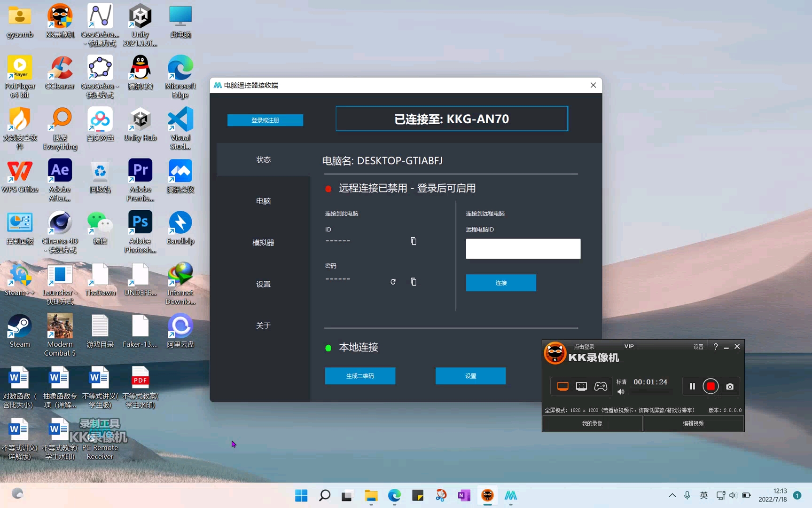Select Cinema 4D desktop shortcut
The width and height of the screenshot is (812, 508).
60,232
